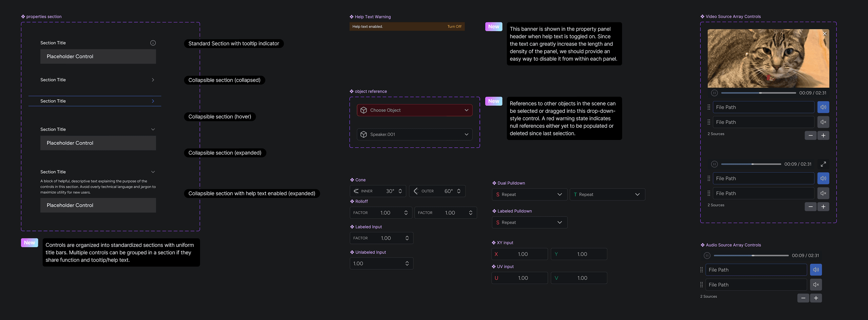868x320 pixels.
Task: Close the cat video preview with the X
Action: [825, 34]
